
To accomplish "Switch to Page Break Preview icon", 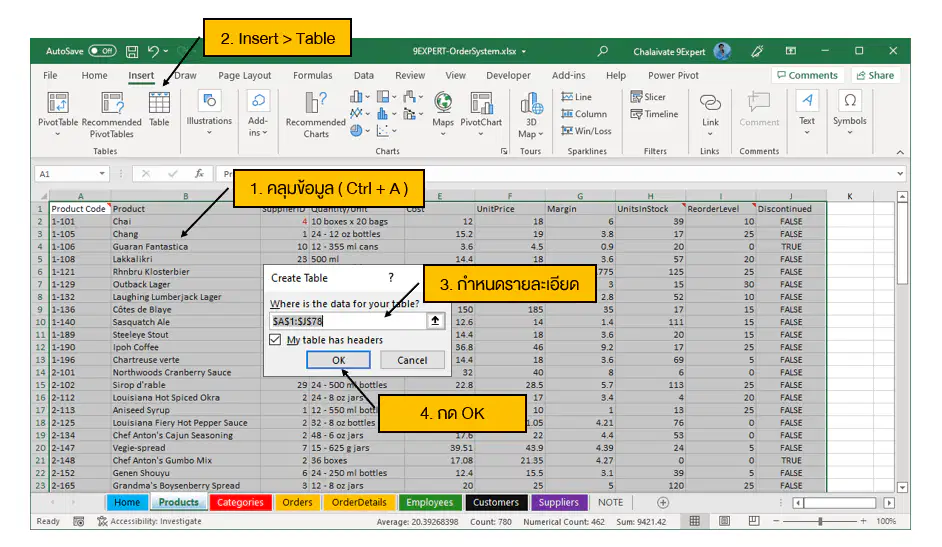I will (754, 521).
